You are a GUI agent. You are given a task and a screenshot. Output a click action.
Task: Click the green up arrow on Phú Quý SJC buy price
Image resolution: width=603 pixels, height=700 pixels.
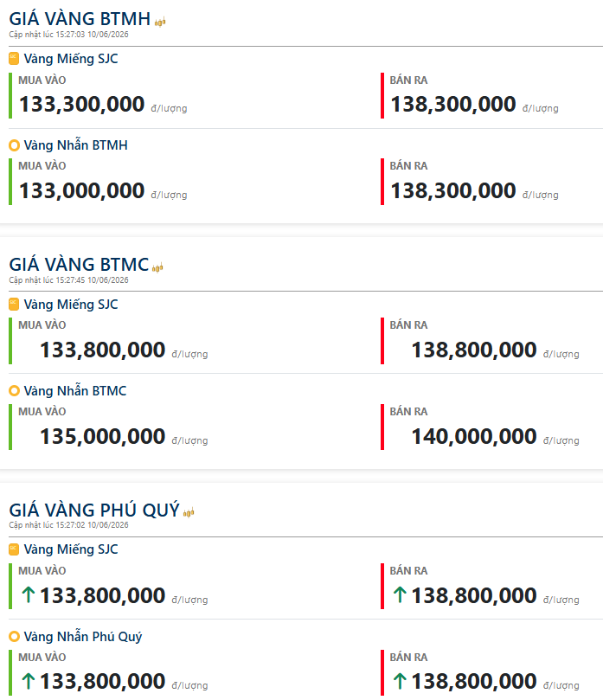point(29,594)
